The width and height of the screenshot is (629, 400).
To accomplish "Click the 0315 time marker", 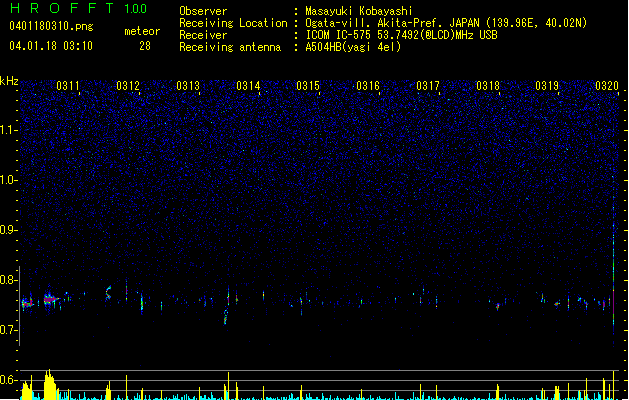I will click(308, 86).
